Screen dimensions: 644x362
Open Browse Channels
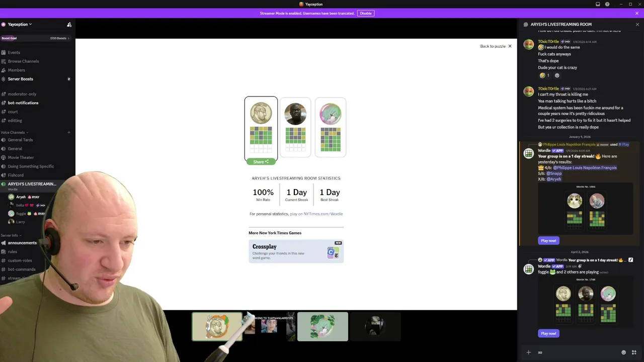pyautogui.click(x=23, y=61)
